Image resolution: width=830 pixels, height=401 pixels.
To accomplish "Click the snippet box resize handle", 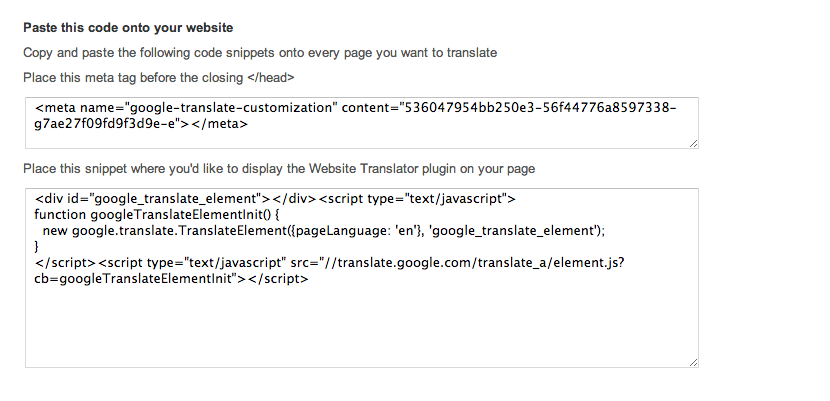I will tap(693, 362).
